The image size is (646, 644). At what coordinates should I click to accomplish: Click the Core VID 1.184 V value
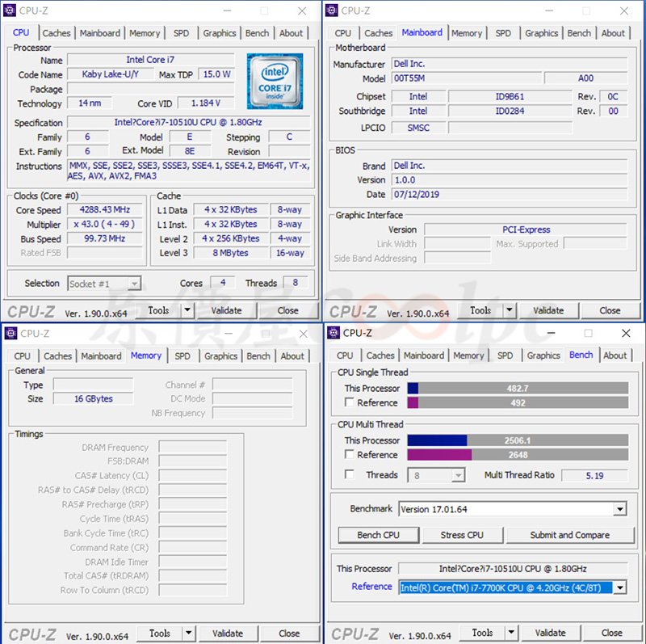click(206, 103)
